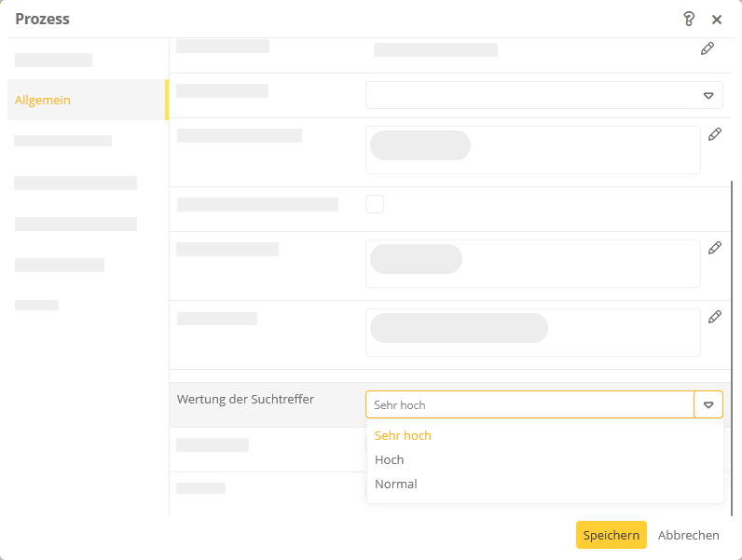Click into the 'Sehr hoch' combo input

pos(530,405)
